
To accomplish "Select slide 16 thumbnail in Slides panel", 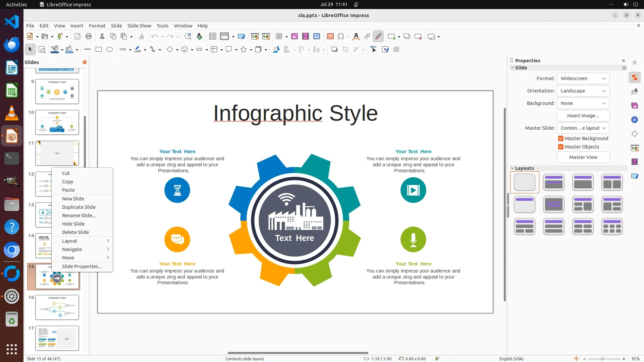I will point(57,307).
